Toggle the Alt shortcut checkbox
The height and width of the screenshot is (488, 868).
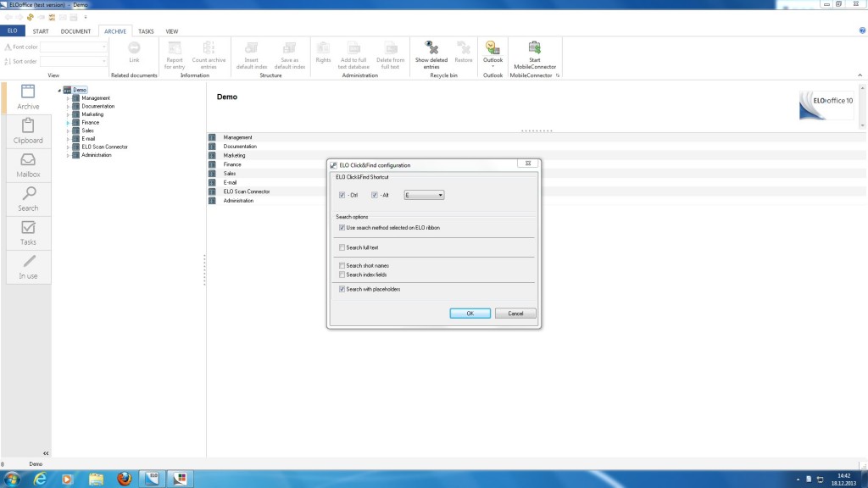(x=375, y=195)
